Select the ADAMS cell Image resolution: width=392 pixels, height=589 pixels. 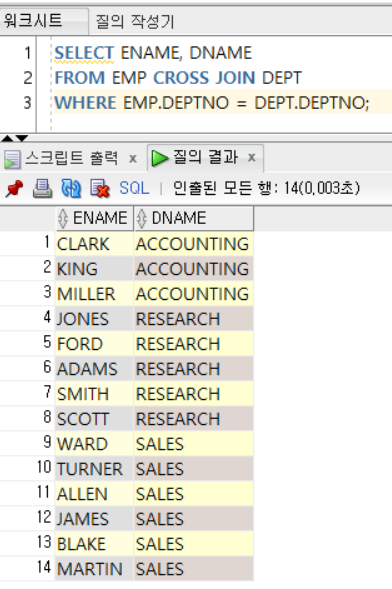[94, 369]
